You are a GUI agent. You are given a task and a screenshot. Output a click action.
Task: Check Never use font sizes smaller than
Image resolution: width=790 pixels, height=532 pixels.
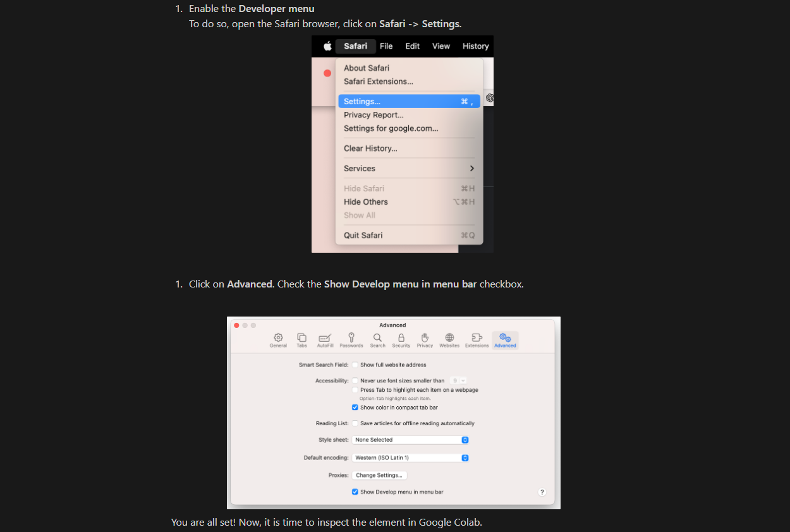(355, 381)
